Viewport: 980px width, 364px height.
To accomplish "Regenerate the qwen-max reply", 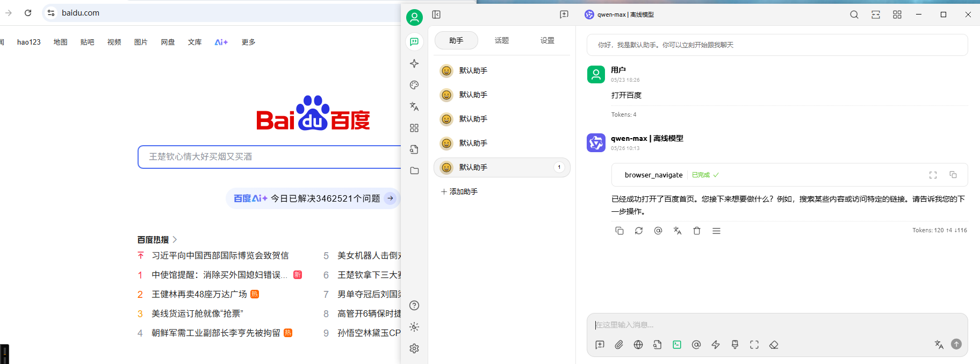I will tap(639, 231).
